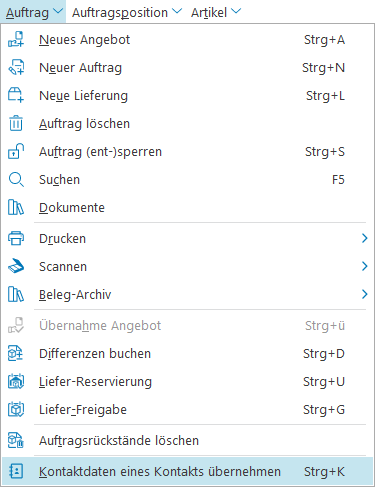The height and width of the screenshot is (487, 375).
Task: Expand the Scannen submenu arrow
Action: coord(364,266)
